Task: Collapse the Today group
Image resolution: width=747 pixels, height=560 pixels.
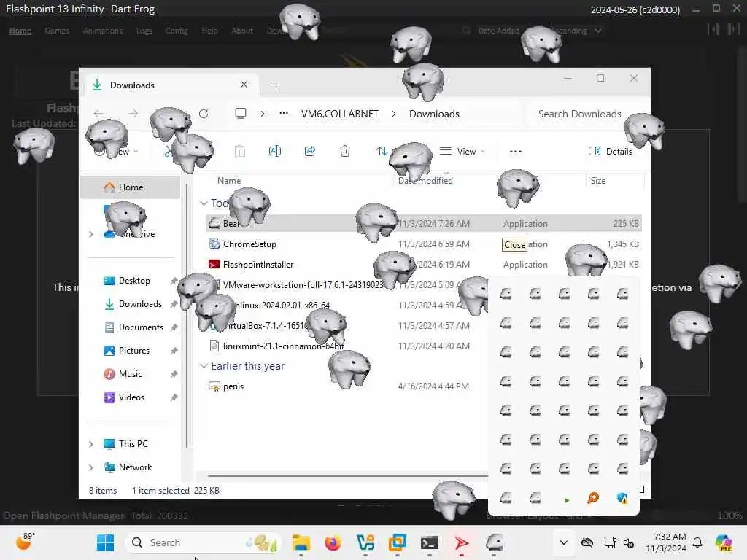Action: (x=204, y=203)
